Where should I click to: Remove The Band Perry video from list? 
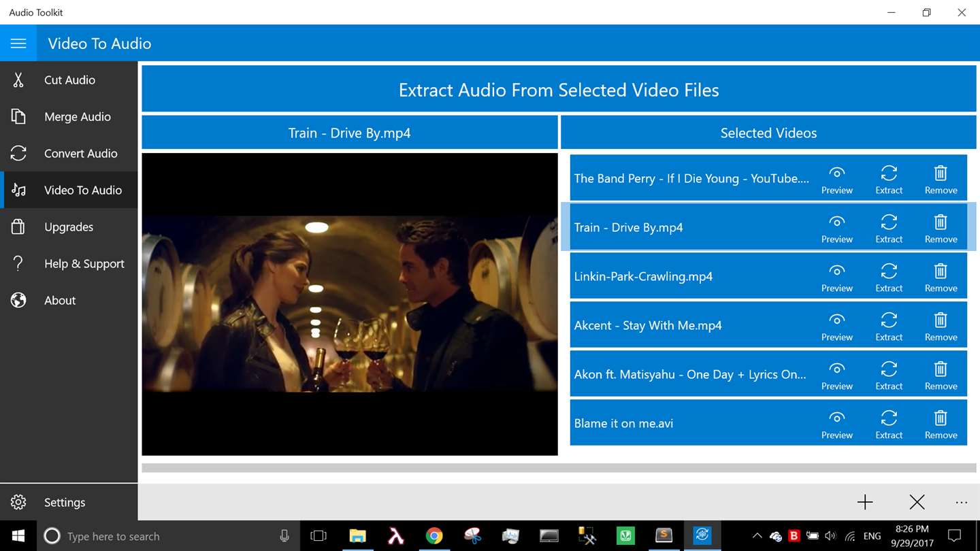(941, 180)
